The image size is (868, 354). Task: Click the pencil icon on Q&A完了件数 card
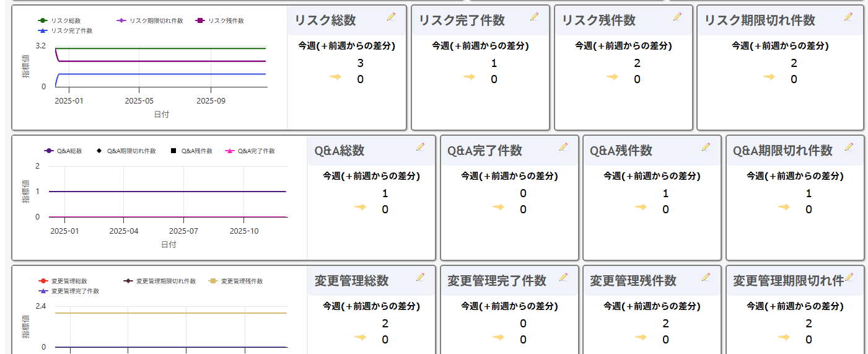pos(563,147)
